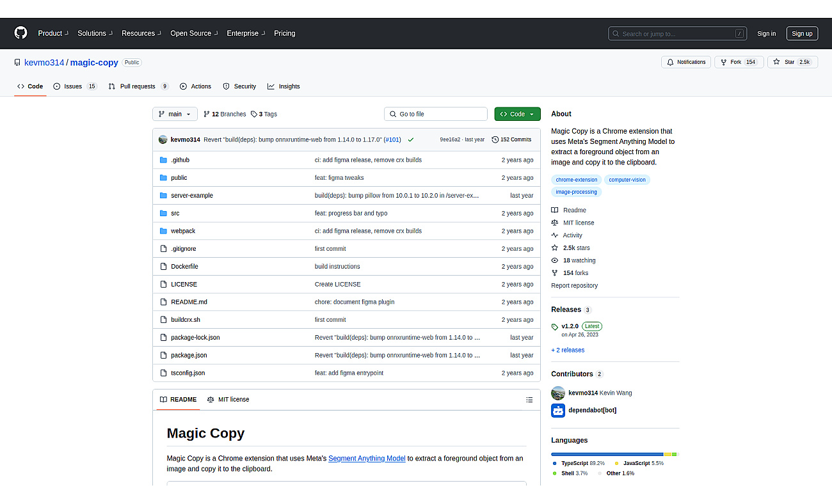Click the public folder icon
This screenshot has width=832, height=504.
163,178
